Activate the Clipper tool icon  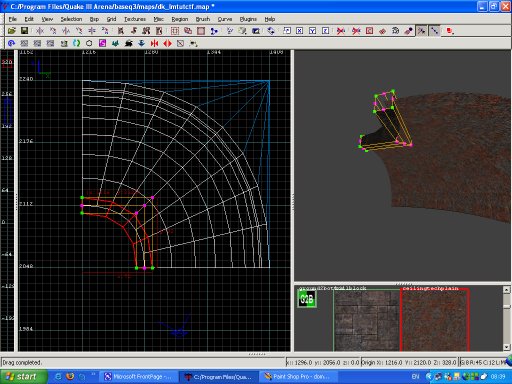214,31
